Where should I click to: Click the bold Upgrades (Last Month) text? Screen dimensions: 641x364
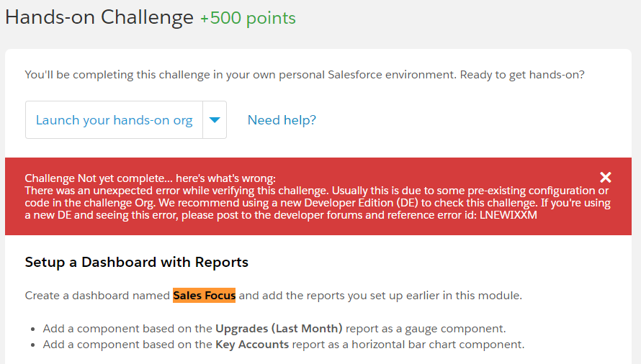(x=279, y=329)
